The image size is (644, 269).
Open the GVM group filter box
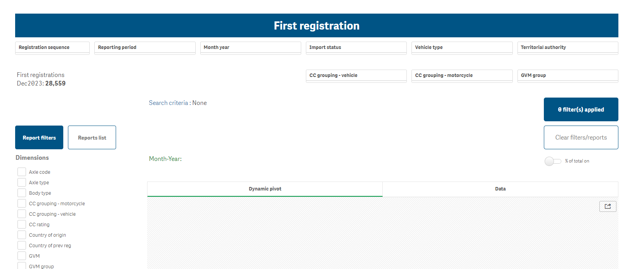tap(568, 75)
